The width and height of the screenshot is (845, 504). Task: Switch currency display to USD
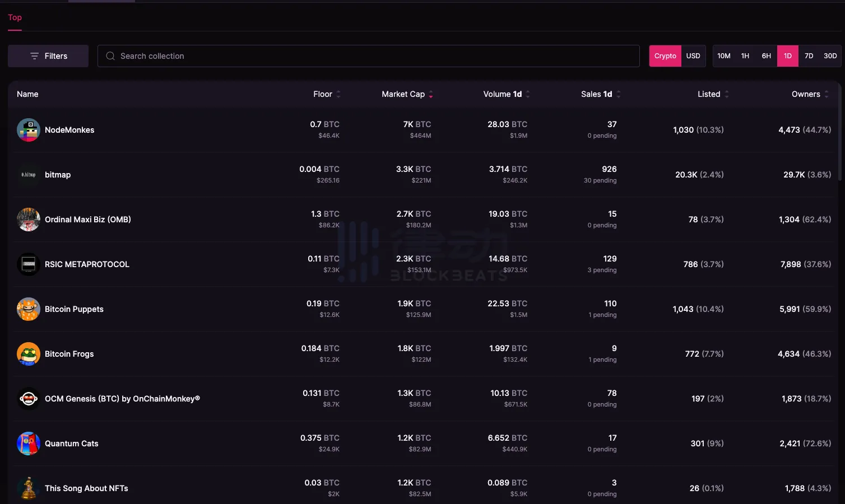click(x=693, y=56)
